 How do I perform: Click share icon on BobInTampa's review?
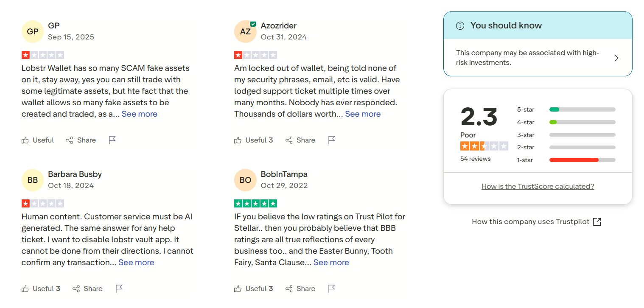coord(289,288)
